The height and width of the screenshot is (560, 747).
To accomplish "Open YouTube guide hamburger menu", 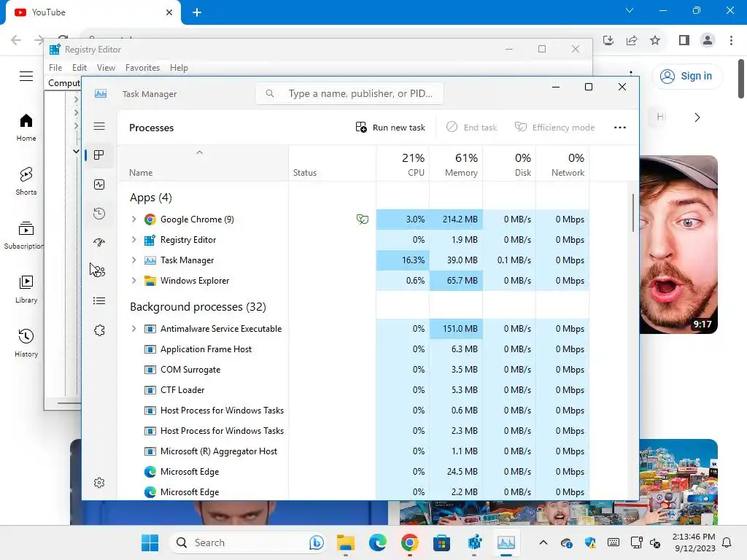I will 26,76.
